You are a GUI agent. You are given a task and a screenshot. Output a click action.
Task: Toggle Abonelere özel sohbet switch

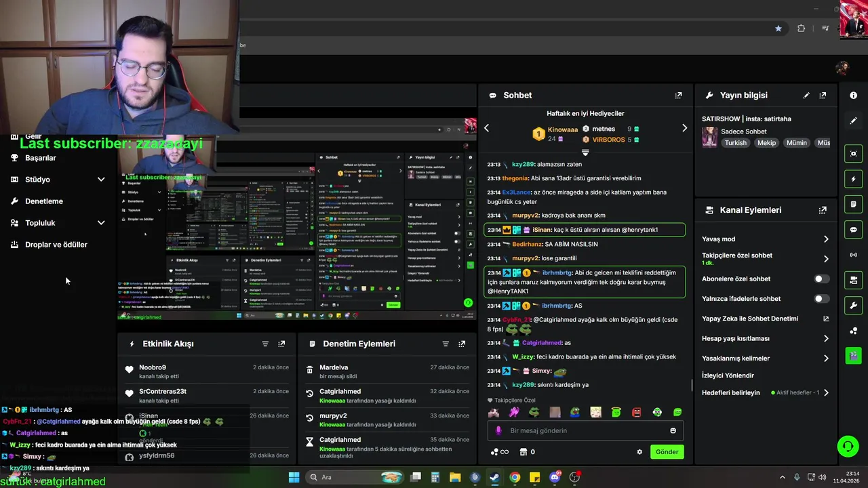821,279
